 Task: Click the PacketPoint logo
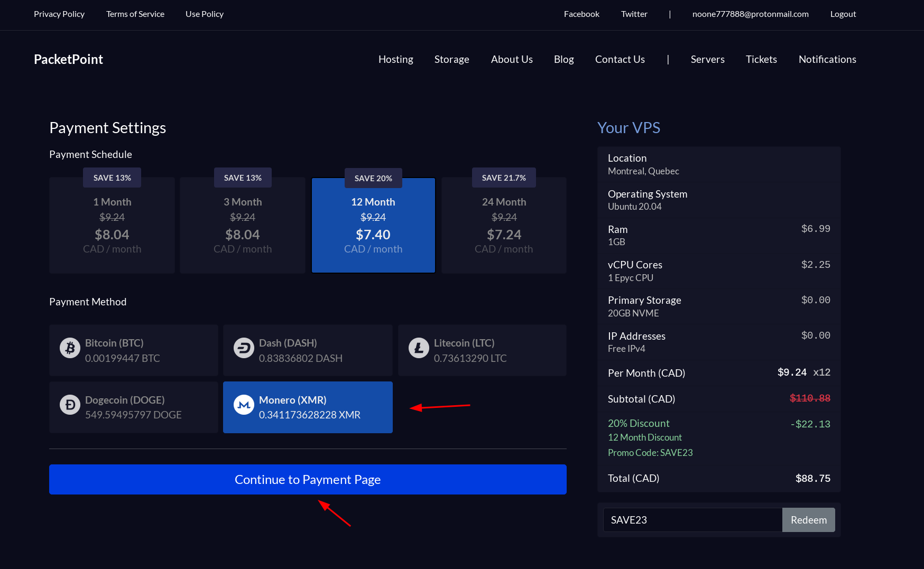click(x=69, y=59)
